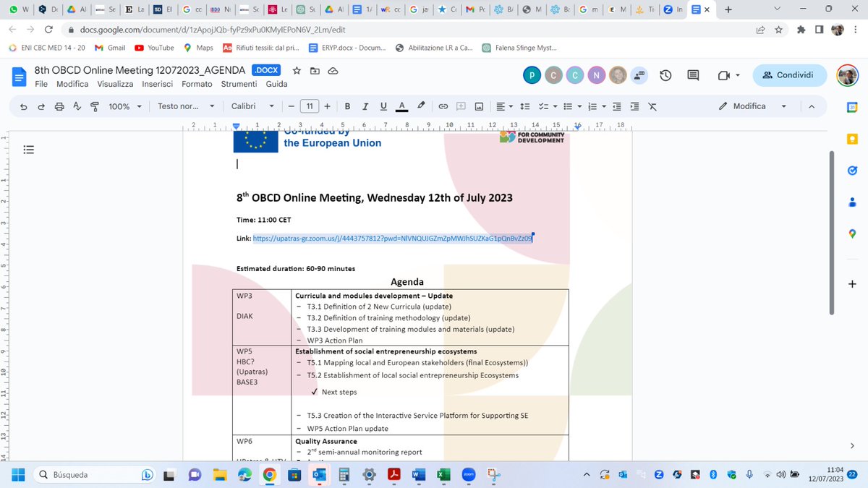Open the Modifica editing mode dropdown
868x488 pixels.
click(x=753, y=106)
